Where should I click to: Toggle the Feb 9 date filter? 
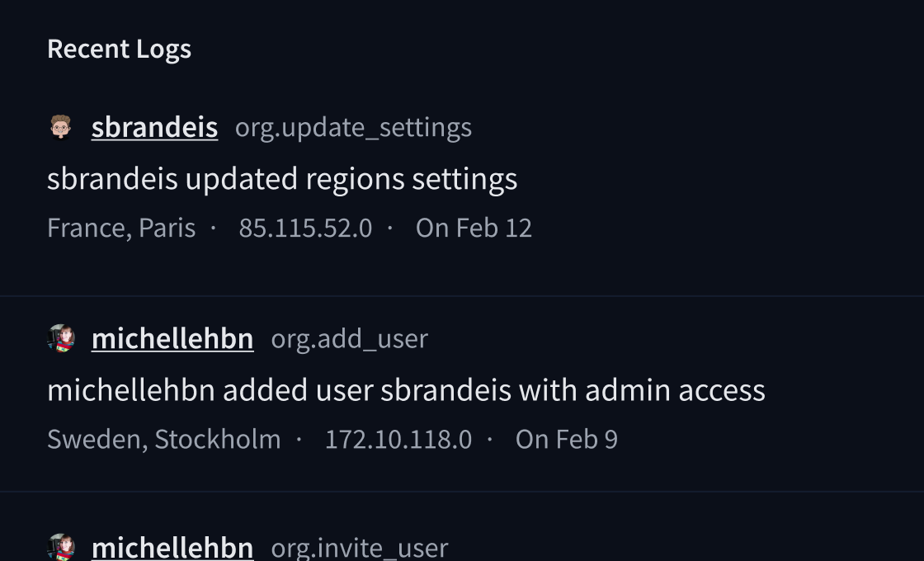click(x=566, y=440)
